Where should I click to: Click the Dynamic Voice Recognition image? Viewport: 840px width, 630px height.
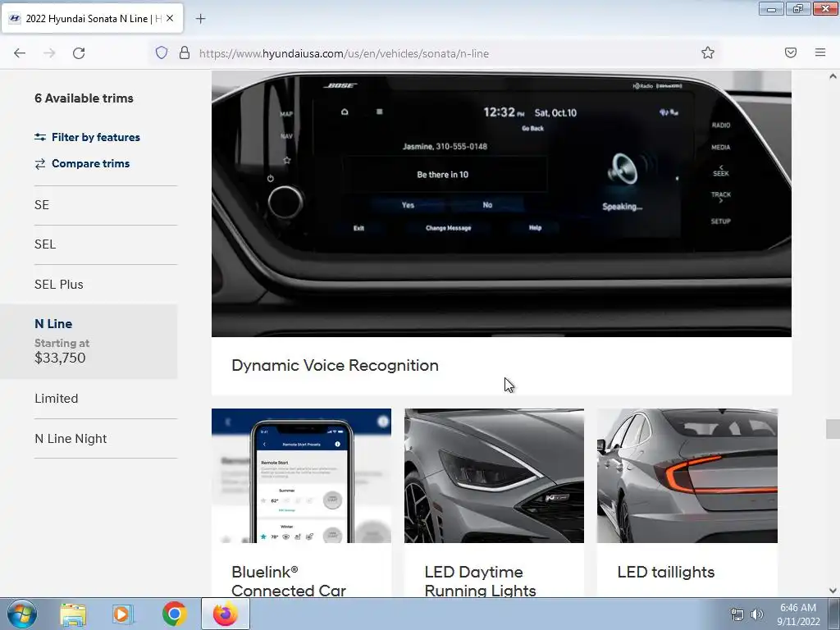pos(501,203)
